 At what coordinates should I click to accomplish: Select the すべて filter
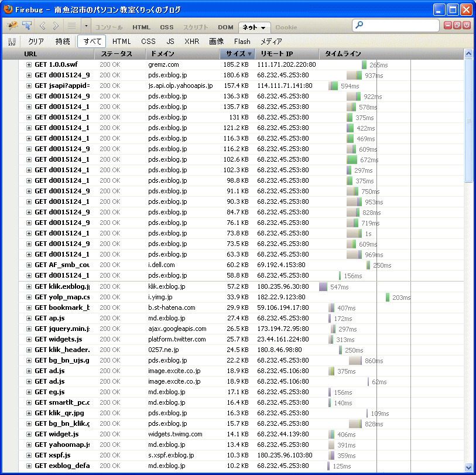(92, 42)
